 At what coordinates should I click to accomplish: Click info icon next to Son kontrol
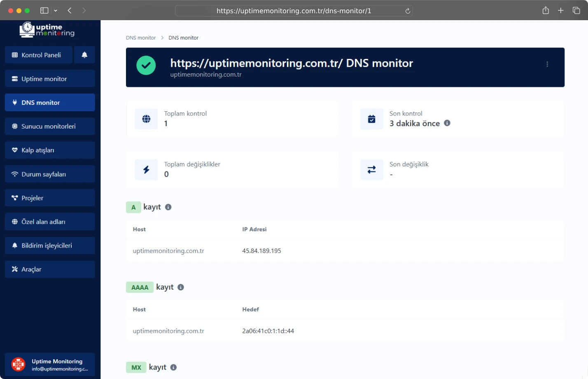pyautogui.click(x=447, y=123)
